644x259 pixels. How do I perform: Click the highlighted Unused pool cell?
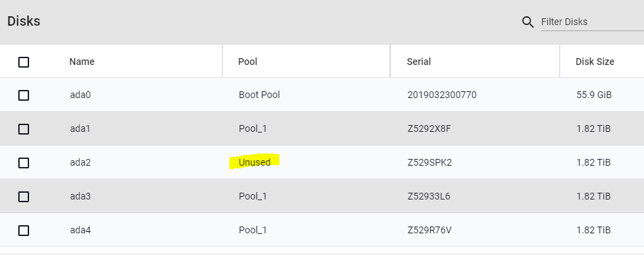pos(254,162)
